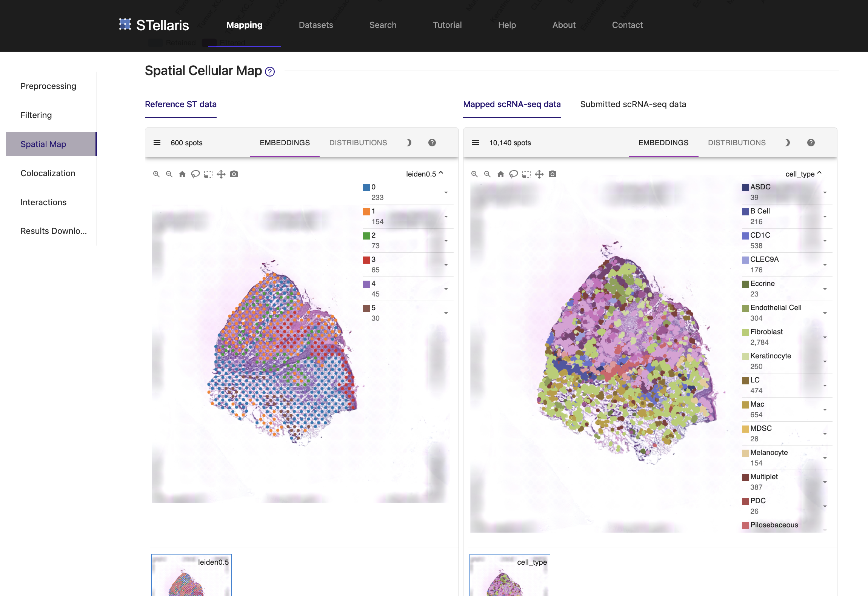
Task: Expand options arrow for Mac
Action: [x=825, y=410]
